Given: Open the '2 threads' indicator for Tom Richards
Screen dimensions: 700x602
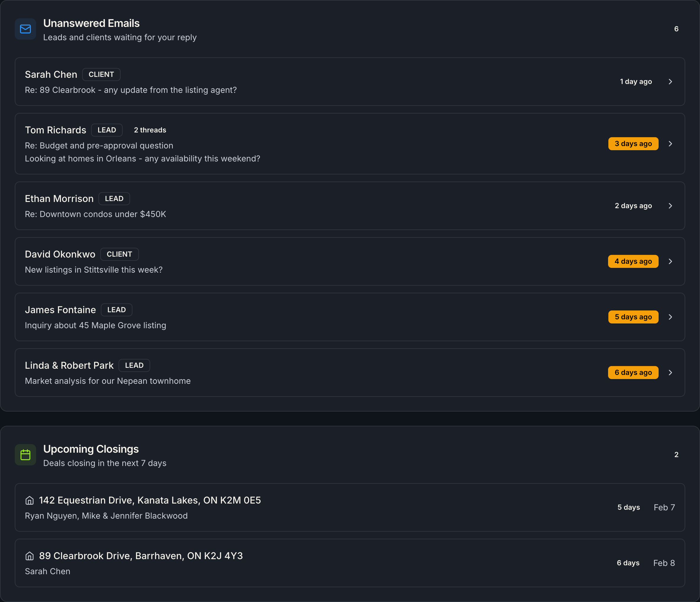Looking at the screenshot, I should point(150,130).
